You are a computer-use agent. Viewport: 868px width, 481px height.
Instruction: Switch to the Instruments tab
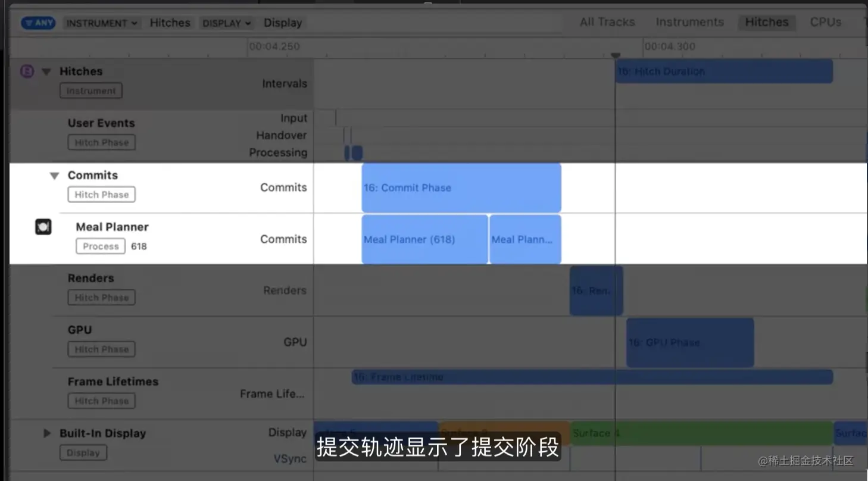pyautogui.click(x=689, y=22)
